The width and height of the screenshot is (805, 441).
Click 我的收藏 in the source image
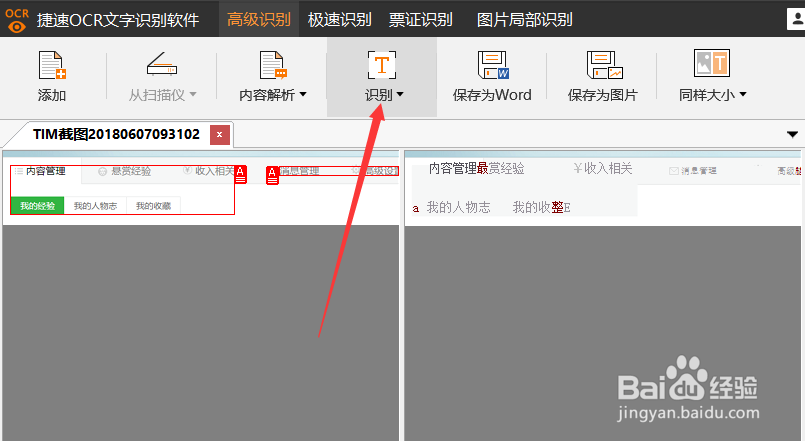click(x=153, y=206)
